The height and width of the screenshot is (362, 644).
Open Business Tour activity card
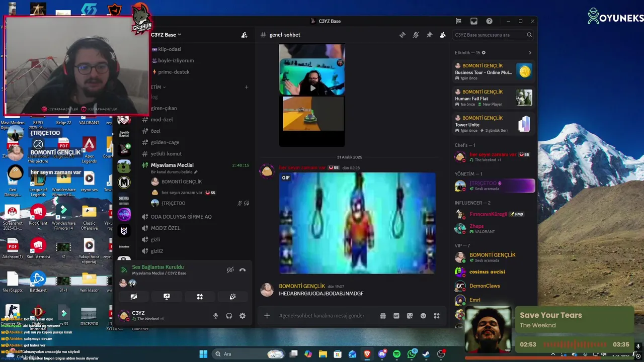point(493,72)
